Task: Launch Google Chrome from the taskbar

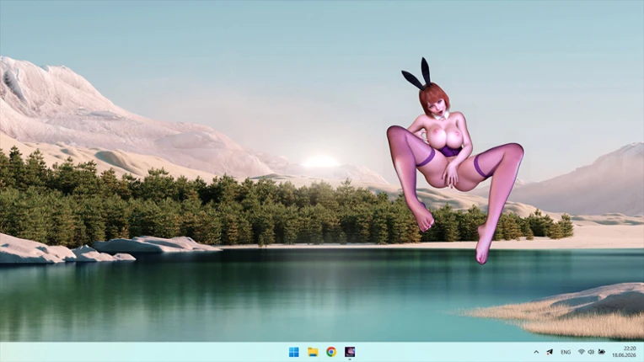Action: tap(331, 352)
